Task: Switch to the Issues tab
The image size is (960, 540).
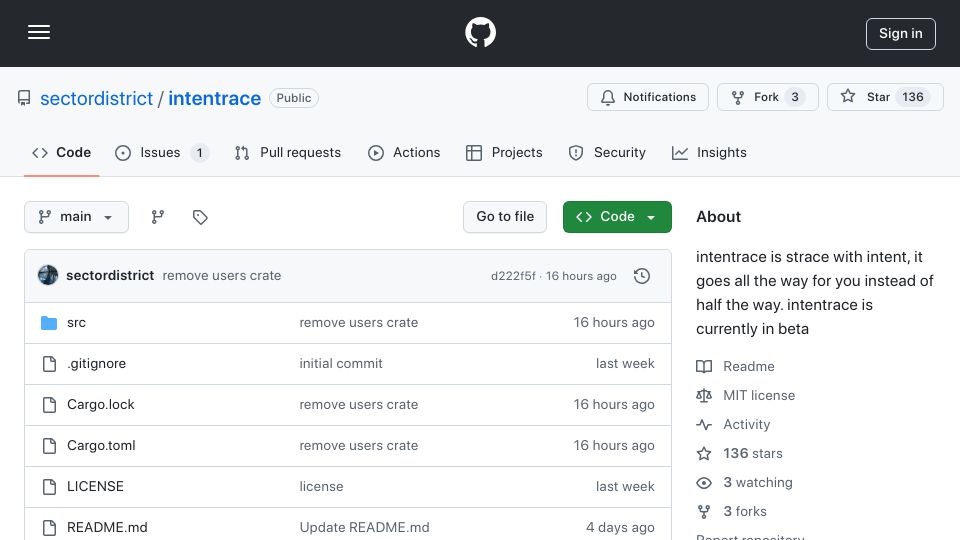Action: tap(162, 152)
